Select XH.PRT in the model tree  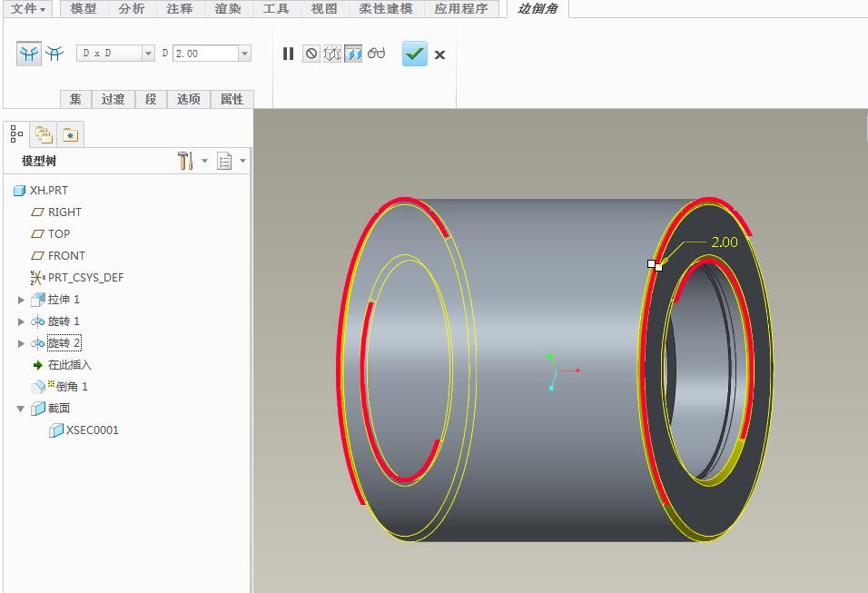click(49, 191)
